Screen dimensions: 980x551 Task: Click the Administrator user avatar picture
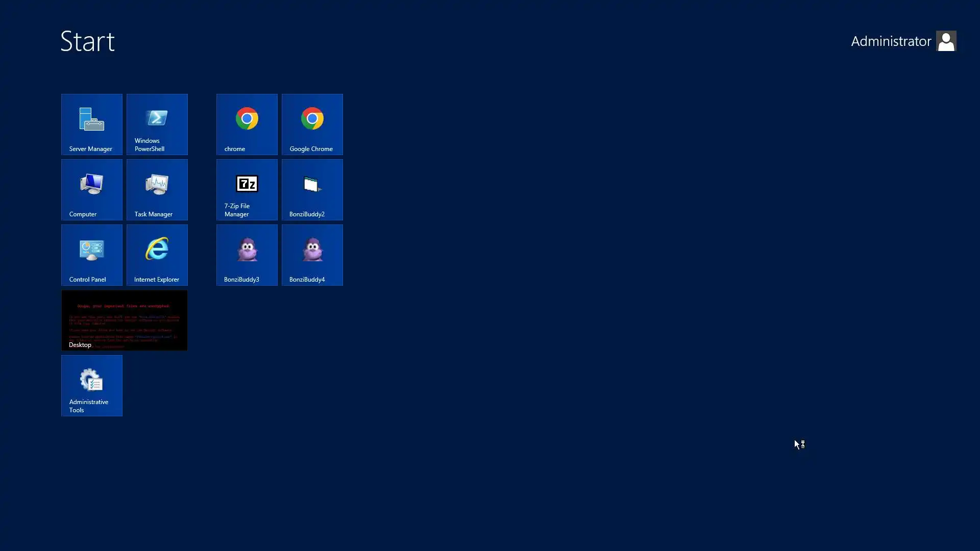pos(946,41)
